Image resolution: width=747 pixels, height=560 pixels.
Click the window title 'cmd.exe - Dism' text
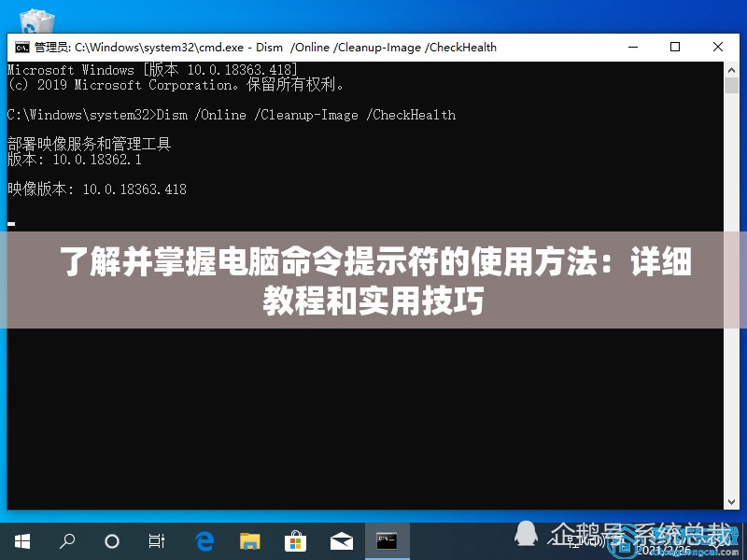pyautogui.click(x=241, y=48)
